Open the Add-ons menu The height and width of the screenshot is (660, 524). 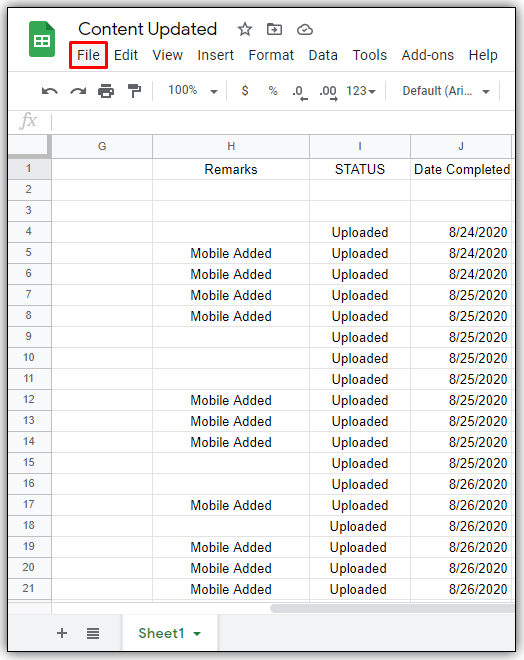(x=428, y=55)
